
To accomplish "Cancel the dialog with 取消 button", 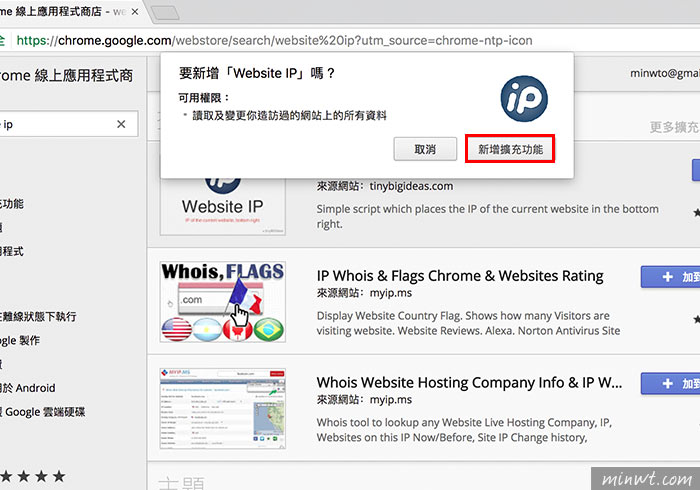I will click(425, 149).
